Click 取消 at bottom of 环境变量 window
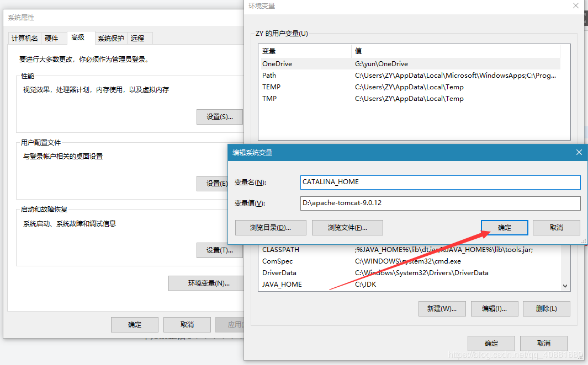Screen dimensions: 588x365 click(544, 343)
